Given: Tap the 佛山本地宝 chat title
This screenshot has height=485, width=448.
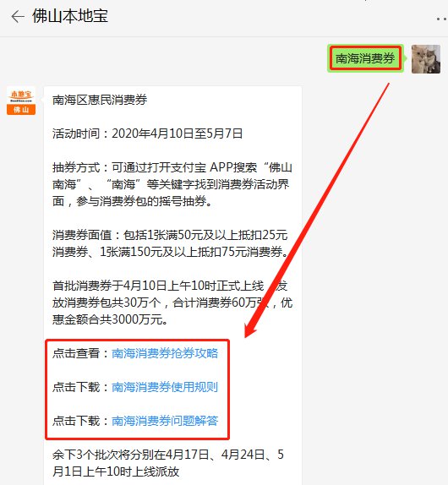Looking at the screenshot, I should [x=70, y=16].
